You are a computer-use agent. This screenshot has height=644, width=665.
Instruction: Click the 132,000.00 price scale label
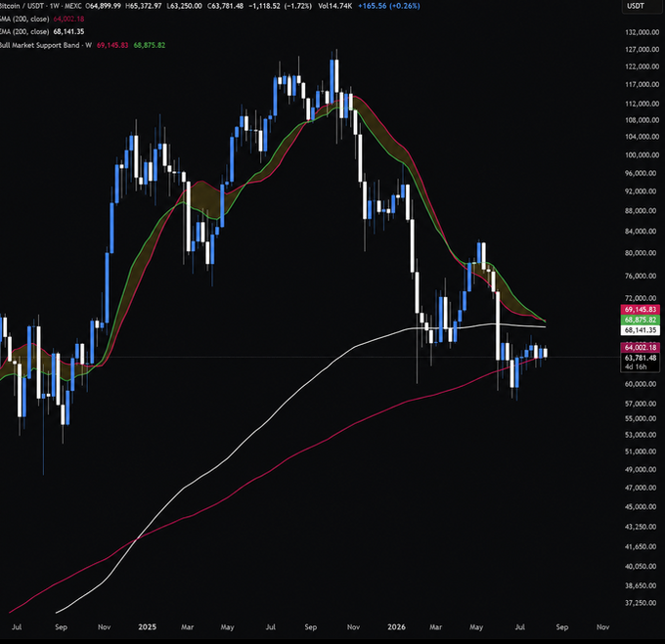click(x=643, y=32)
